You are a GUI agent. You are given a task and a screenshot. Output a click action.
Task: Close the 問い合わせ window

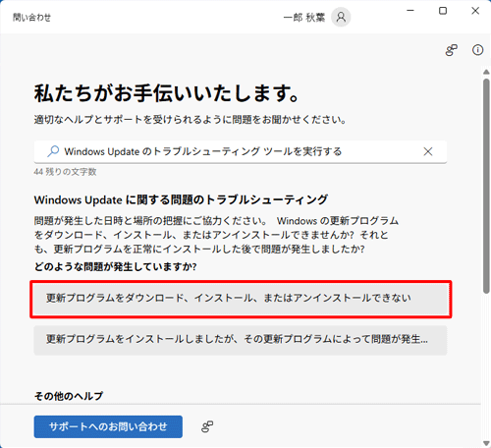[475, 11]
